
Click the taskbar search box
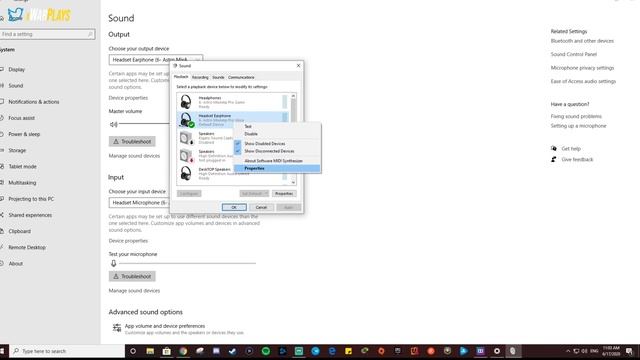[x=67, y=351]
